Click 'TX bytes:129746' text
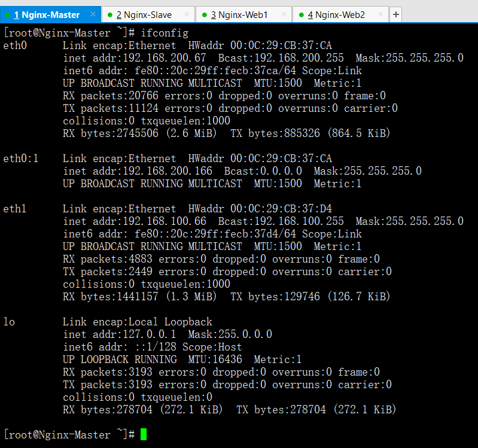The height and width of the screenshot is (448, 478). tap(275, 297)
